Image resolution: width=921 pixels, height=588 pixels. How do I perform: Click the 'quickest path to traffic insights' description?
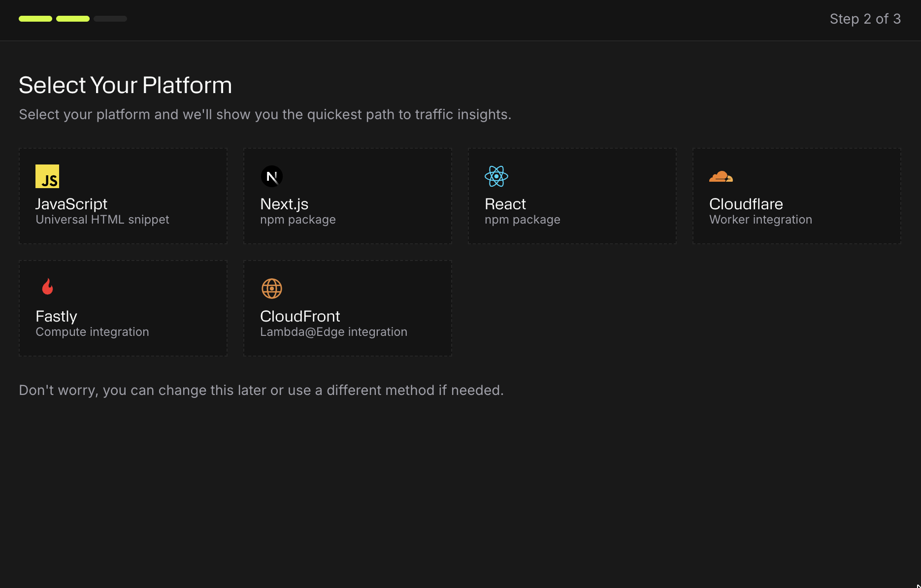pos(265,114)
